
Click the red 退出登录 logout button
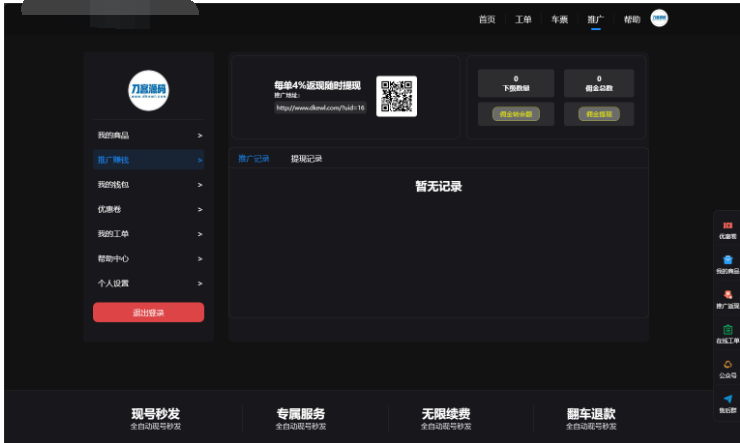[x=148, y=312]
